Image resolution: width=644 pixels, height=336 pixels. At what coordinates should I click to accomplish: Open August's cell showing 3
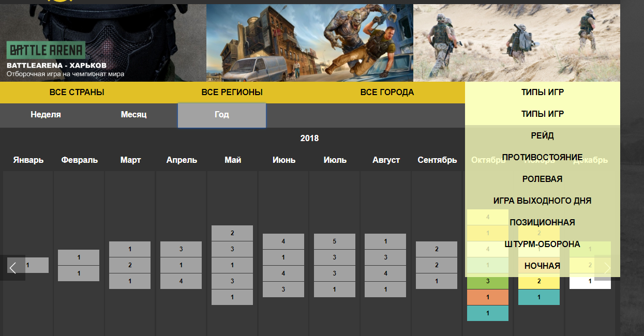click(385, 257)
